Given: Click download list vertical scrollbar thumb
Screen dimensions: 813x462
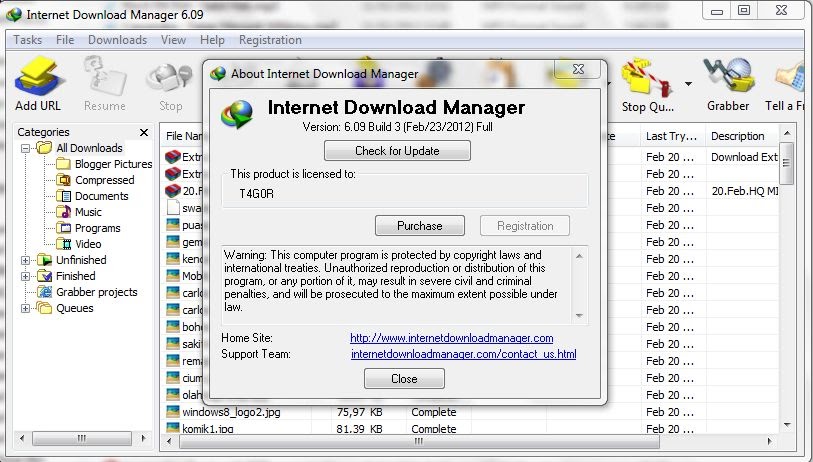Looking at the screenshot, I should pos(787,163).
